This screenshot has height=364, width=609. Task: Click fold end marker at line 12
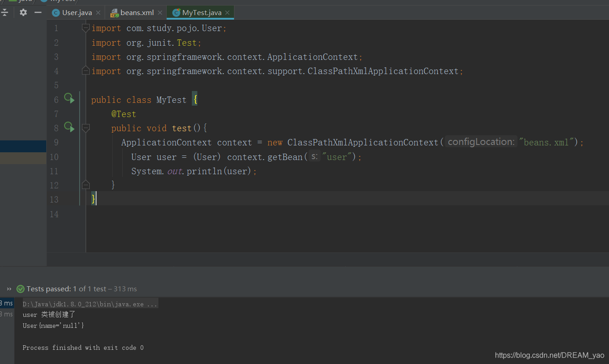tap(86, 185)
